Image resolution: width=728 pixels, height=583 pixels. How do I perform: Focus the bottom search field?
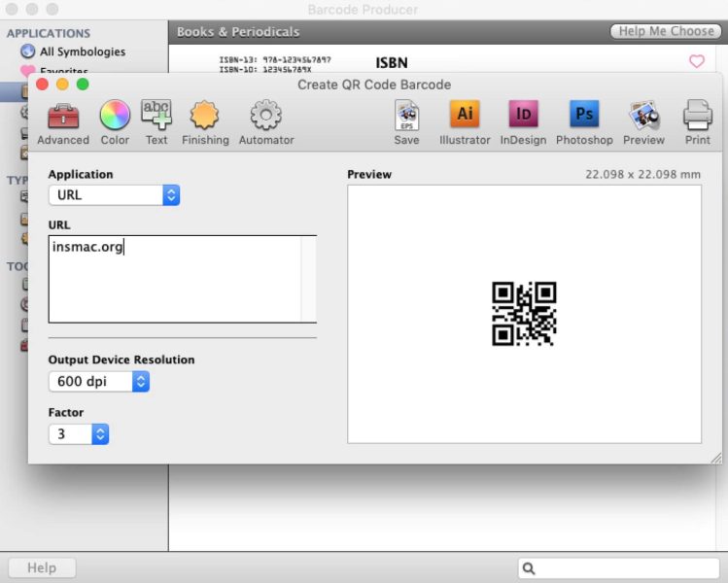[x=619, y=567]
